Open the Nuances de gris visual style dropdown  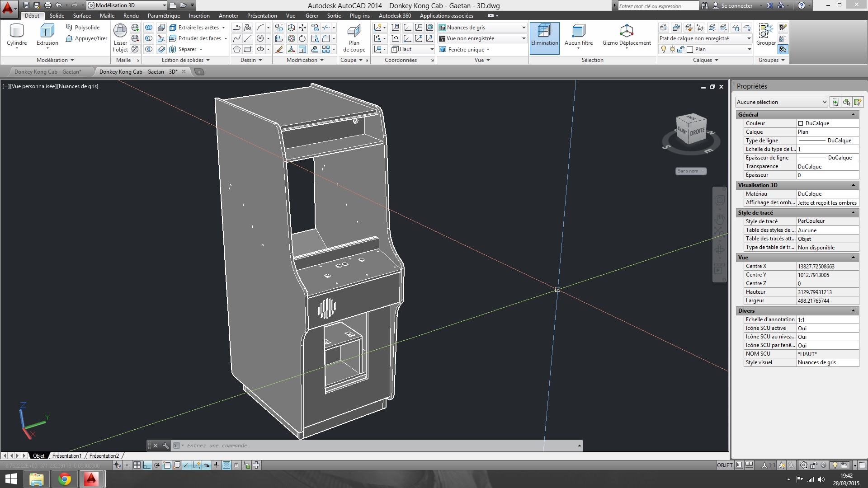tap(482, 28)
